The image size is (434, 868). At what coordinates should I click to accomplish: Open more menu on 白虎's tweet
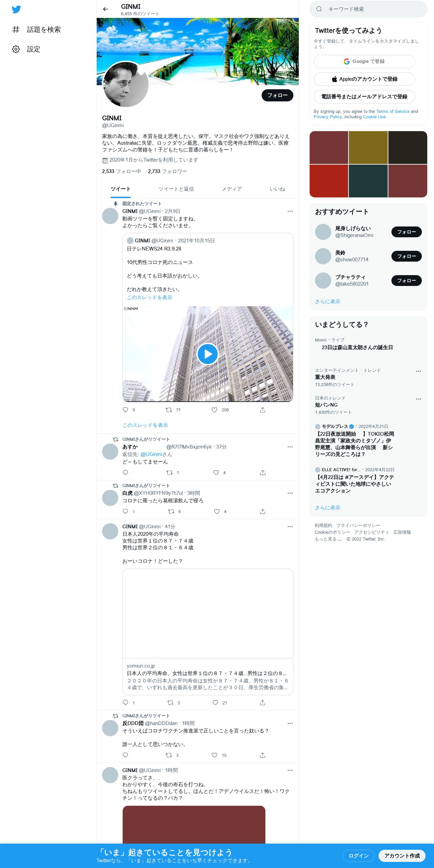290,493
